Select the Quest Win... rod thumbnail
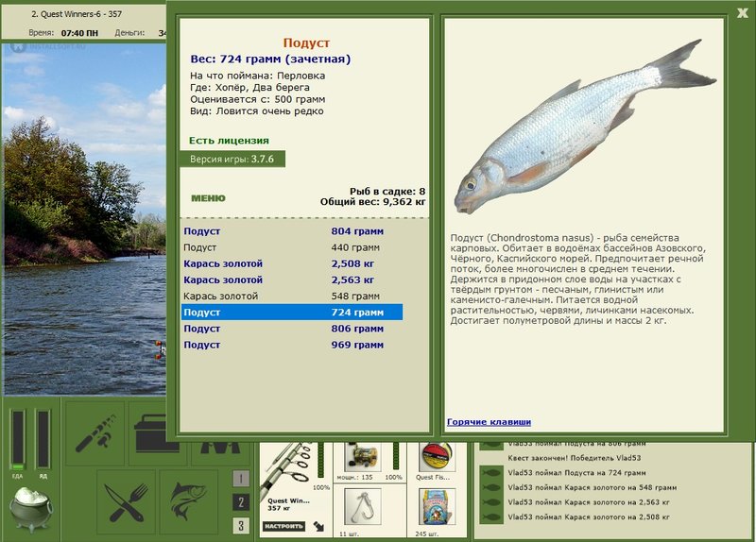 coord(286,469)
